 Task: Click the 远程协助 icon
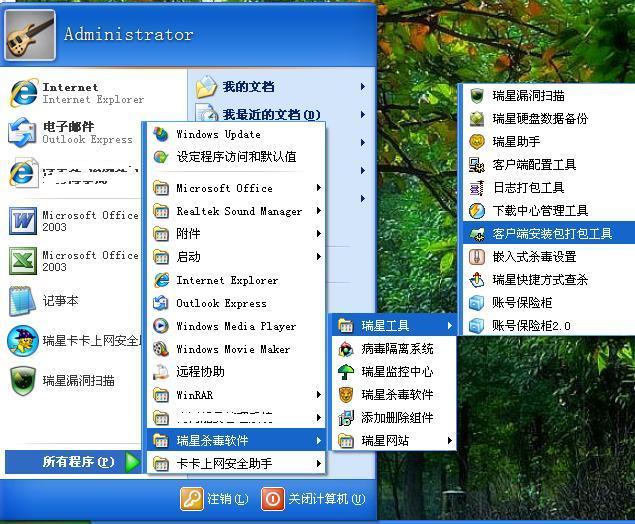pos(161,372)
